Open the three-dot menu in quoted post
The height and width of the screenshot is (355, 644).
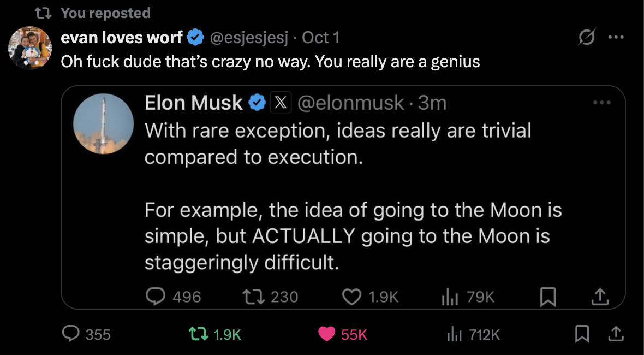(601, 102)
